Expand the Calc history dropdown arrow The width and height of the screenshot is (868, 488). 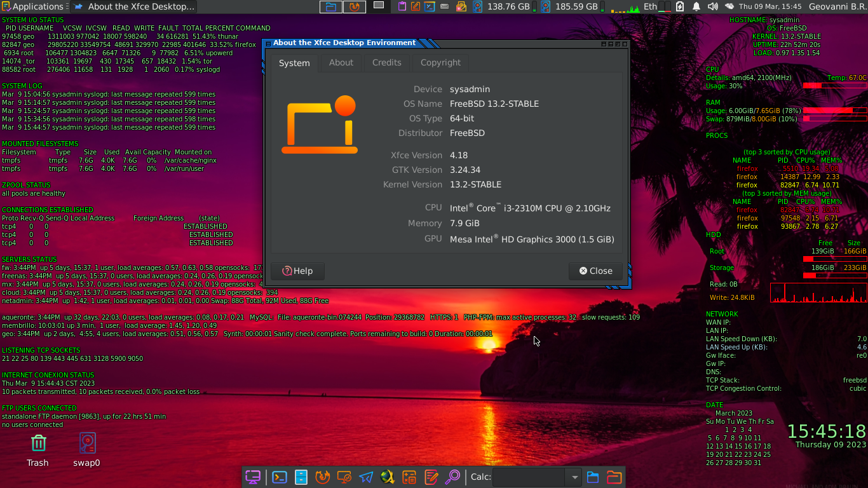[574, 477]
